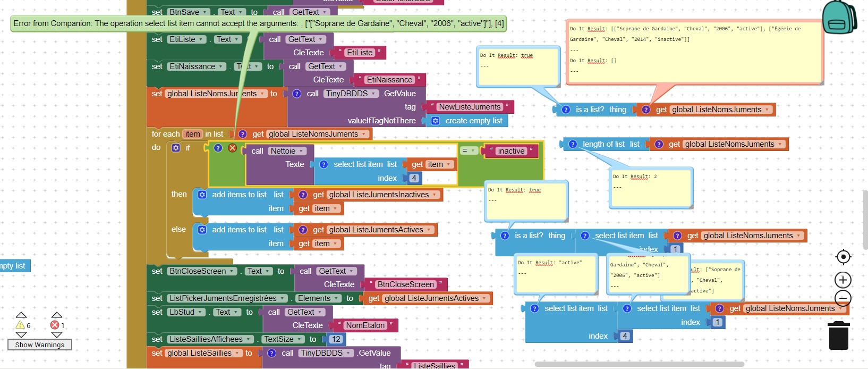Toggle mutator on create empty list block
Screen dimensions: 868x369
435,121
